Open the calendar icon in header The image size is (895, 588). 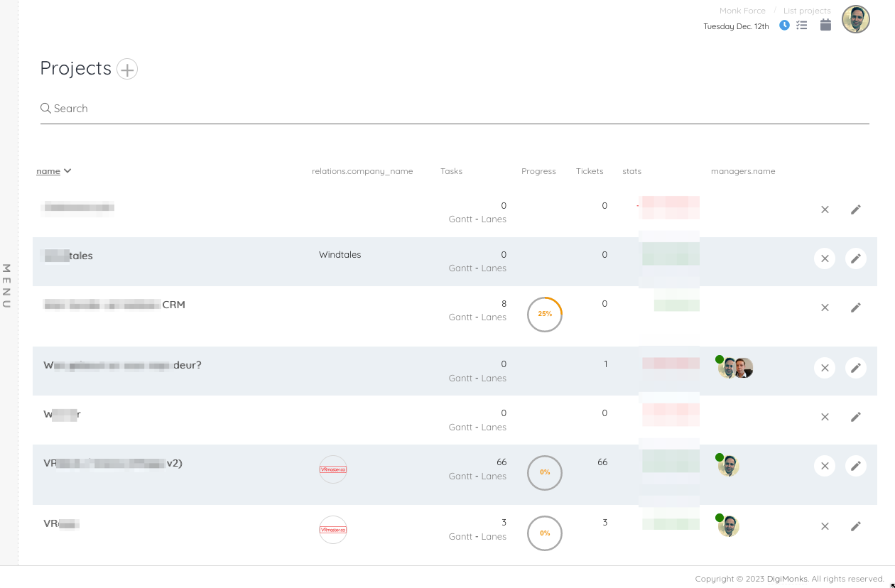click(825, 26)
